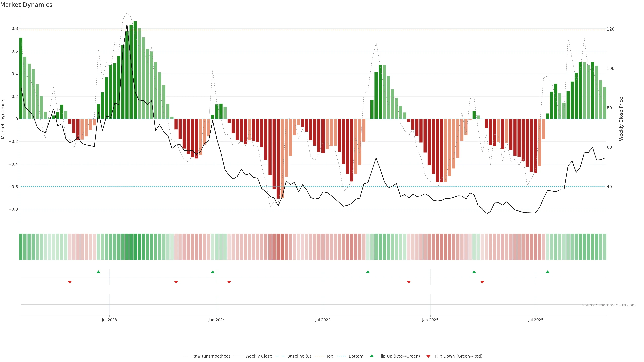Viewport: 644px width, 362px height.
Task: Toggle the Weekly Close series in the legend
Action: coord(258,356)
